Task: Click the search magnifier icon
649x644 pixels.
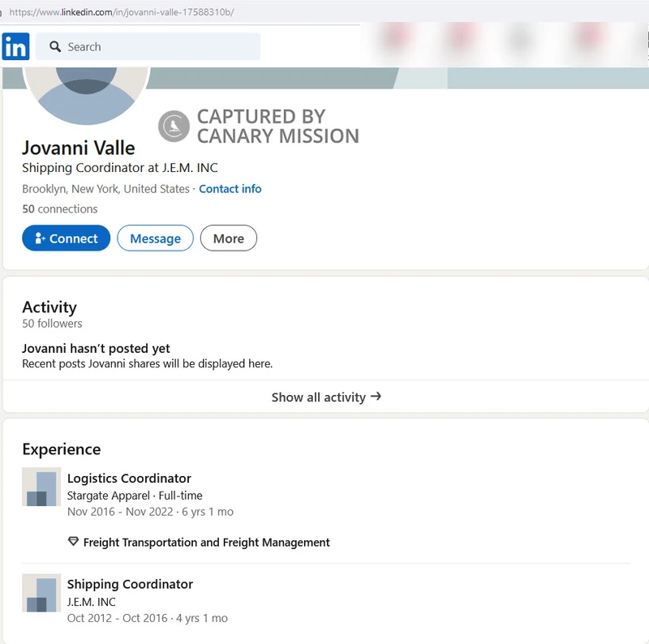Action: coord(55,46)
